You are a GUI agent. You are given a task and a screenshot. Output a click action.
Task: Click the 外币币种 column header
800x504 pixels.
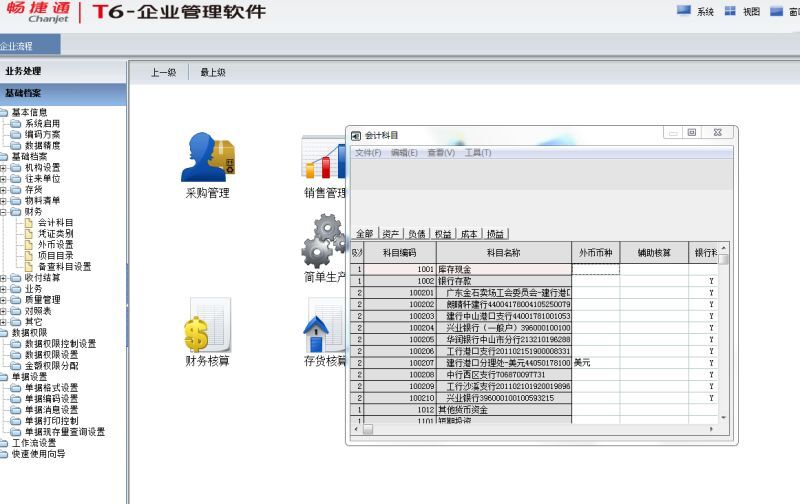click(596, 253)
